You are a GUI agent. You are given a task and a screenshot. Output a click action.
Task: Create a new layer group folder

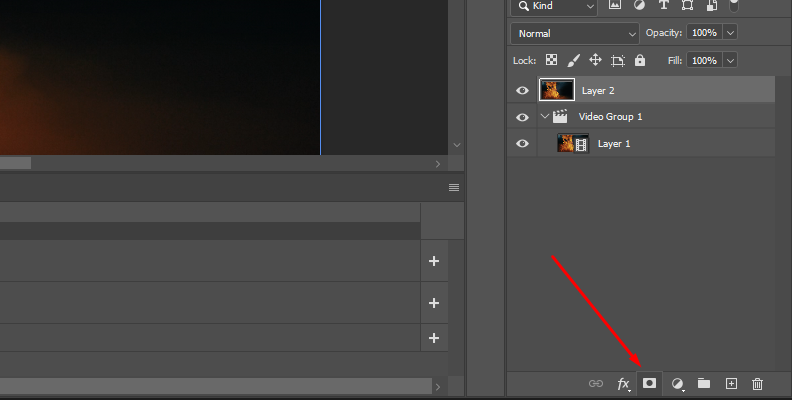tap(704, 383)
